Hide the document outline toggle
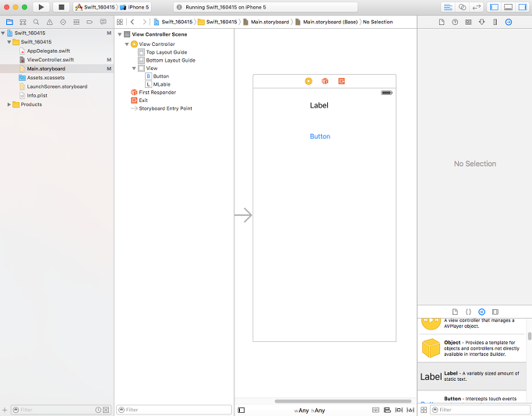532x416 pixels. (x=241, y=411)
